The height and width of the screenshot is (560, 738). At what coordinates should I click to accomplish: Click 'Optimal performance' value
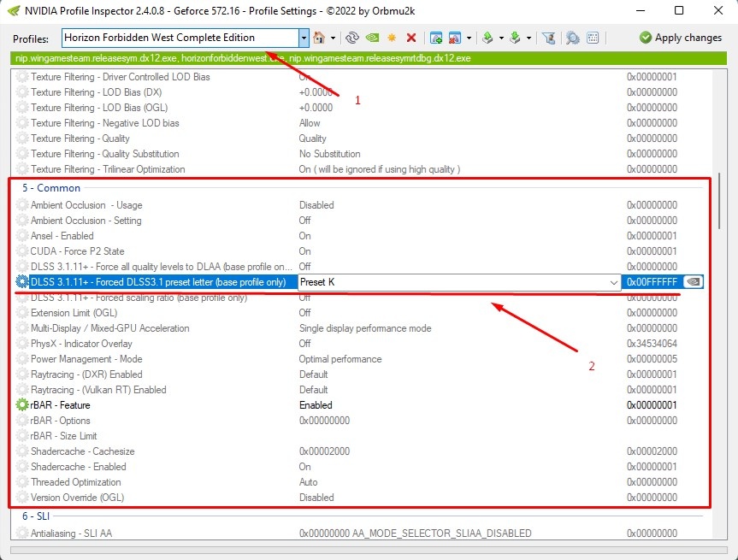[x=340, y=359]
